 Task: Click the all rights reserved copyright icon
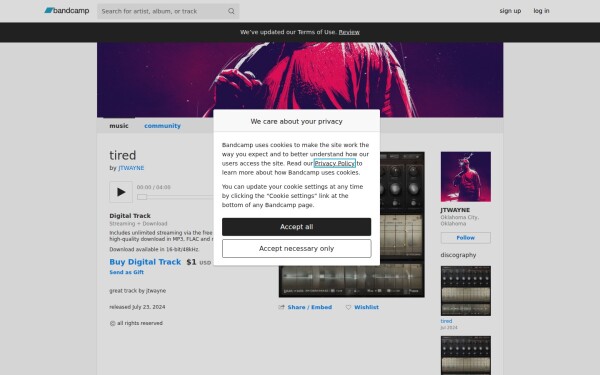112,323
